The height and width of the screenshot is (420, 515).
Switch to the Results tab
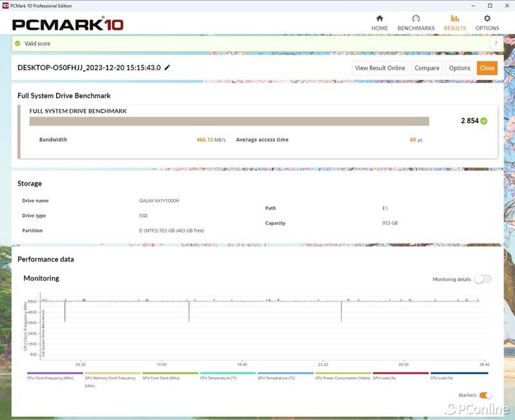(x=454, y=23)
